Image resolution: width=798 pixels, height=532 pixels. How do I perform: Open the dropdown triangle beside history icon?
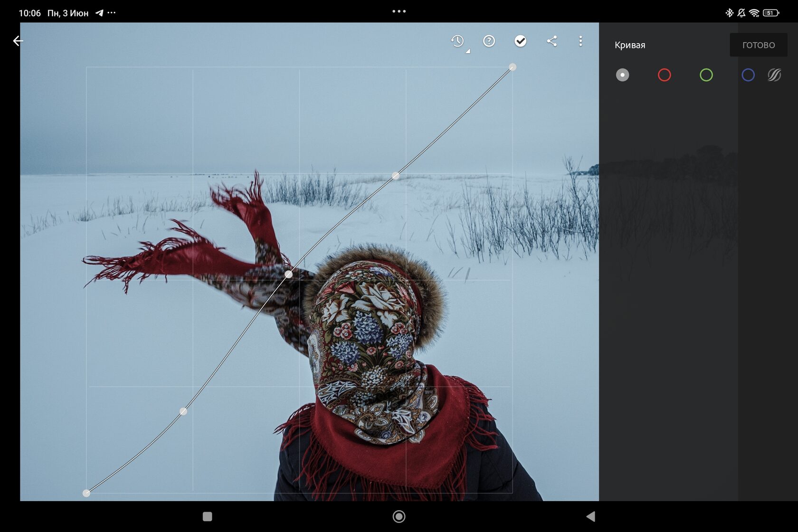tap(468, 51)
